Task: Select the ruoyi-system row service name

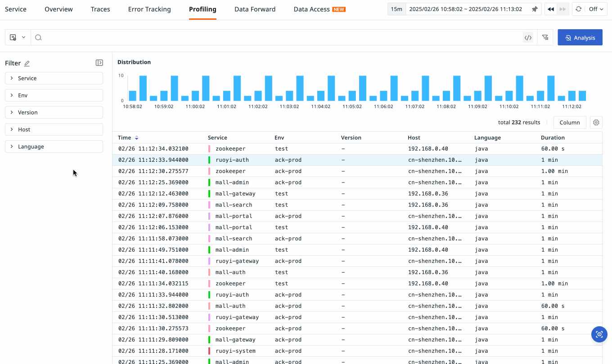Action: pos(235,351)
